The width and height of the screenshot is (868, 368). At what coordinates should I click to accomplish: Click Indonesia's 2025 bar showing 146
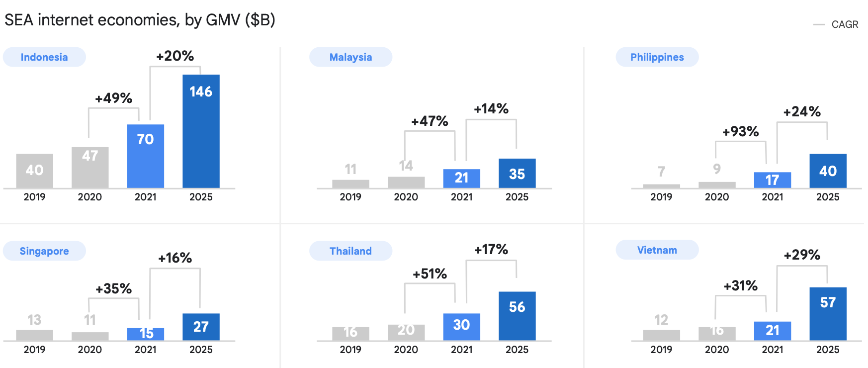201,131
